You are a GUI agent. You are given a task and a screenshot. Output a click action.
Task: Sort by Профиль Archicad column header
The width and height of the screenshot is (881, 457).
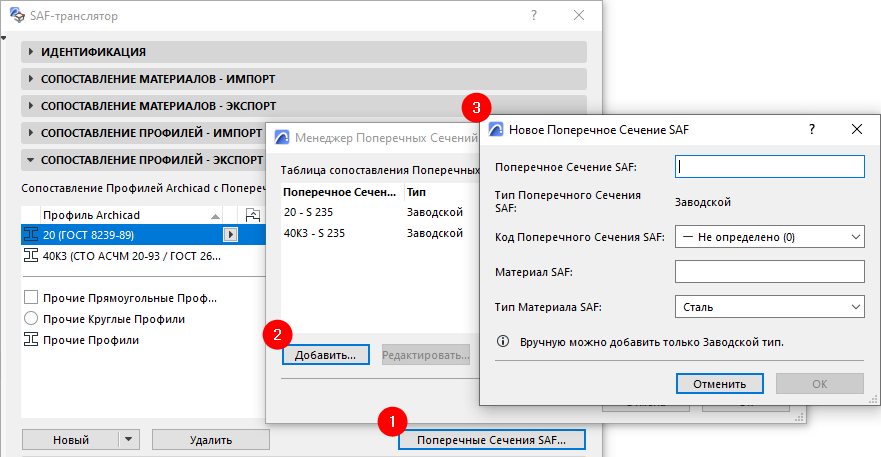[131, 215]
